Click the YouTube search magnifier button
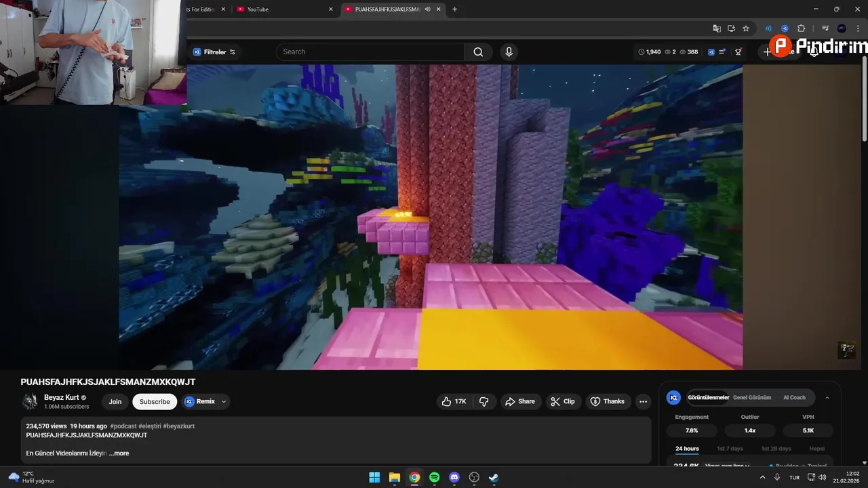 [x=478, y=52]
